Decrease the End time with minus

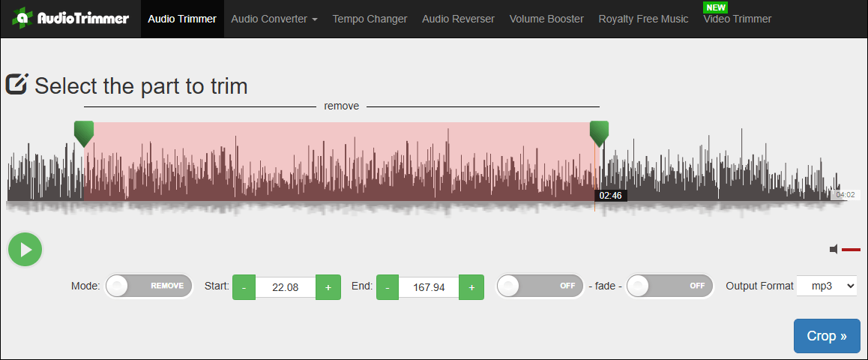coord(388,287)
